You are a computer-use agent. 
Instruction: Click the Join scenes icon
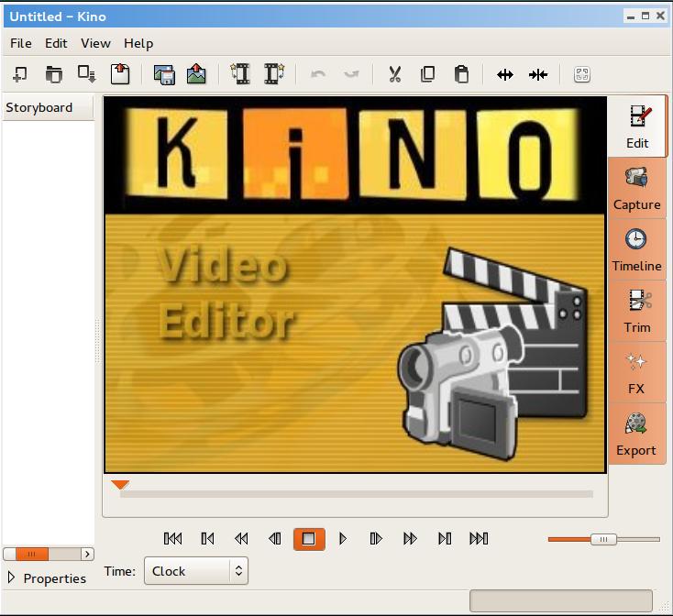538,75
